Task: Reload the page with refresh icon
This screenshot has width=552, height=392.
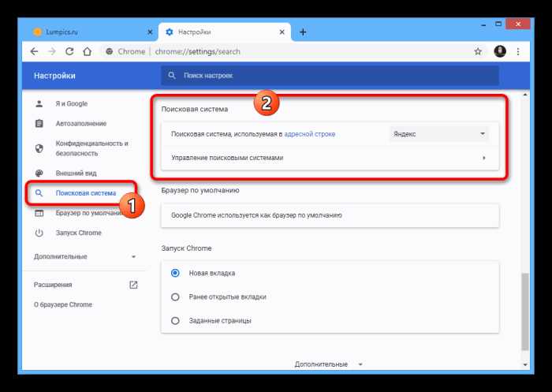Action: [x=69, y=51]
